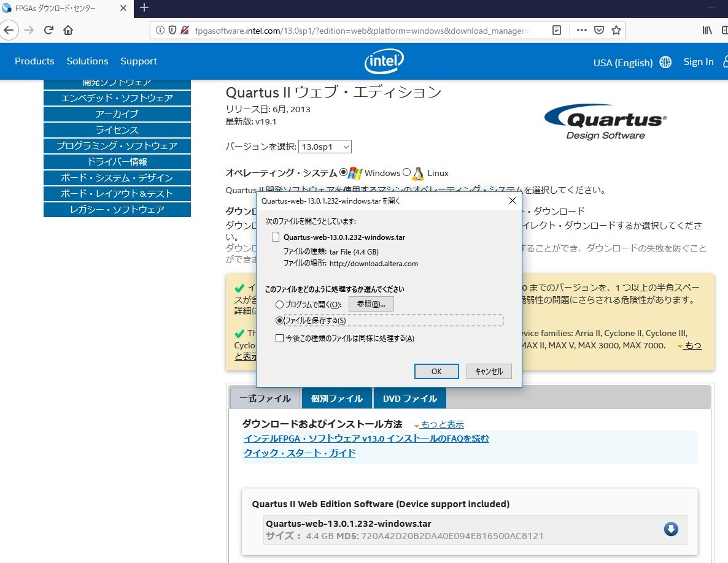Image resolution: width=728 pixels, height=563 pixels.
Task: Open Solutions menu in Intel header
Action: coord(87,61)
